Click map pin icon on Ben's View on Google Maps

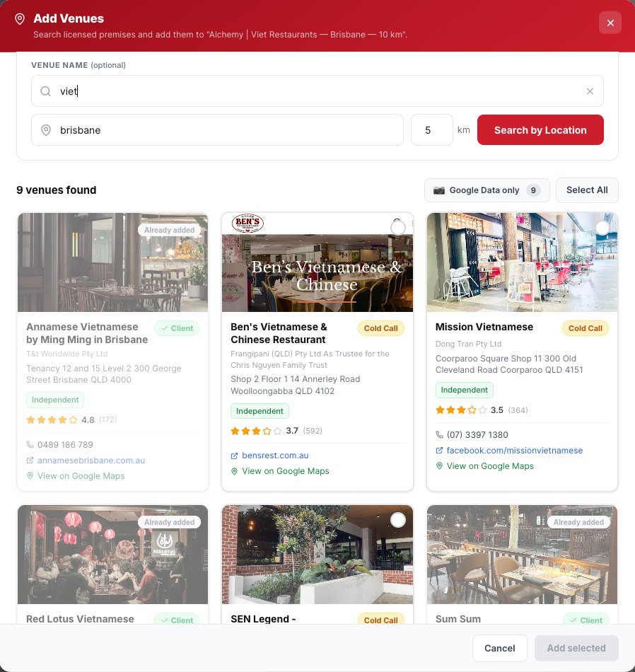pos(234,471)
